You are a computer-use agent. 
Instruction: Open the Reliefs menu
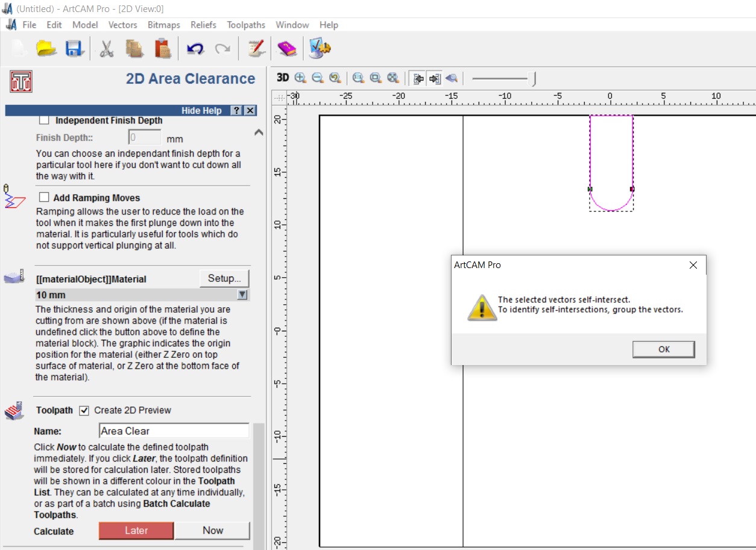tap(203, 25)
